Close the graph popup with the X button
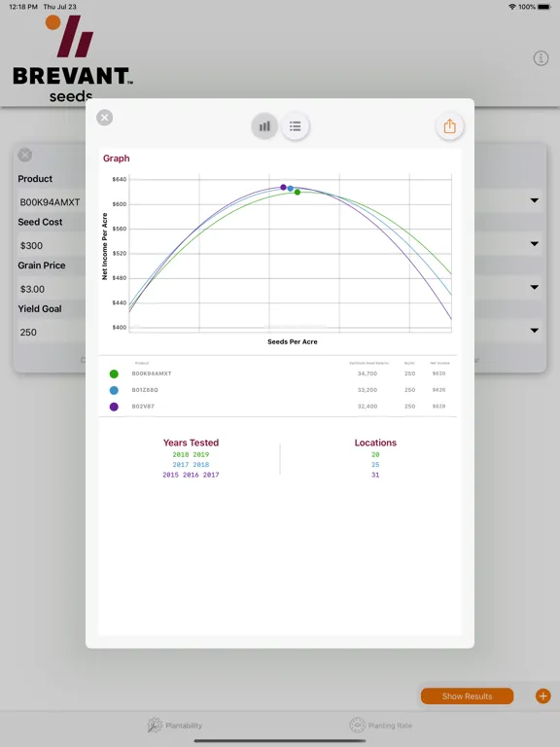560x747 pixels. point(105,117)
